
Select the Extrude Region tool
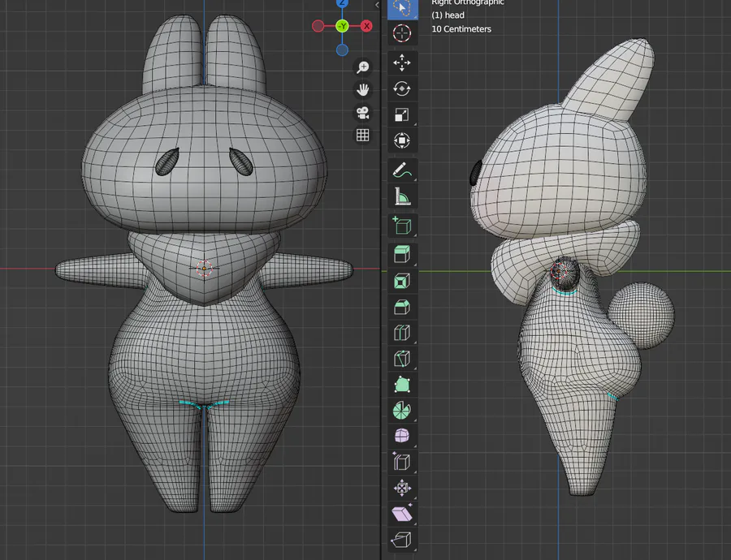[x=402, y=255]
